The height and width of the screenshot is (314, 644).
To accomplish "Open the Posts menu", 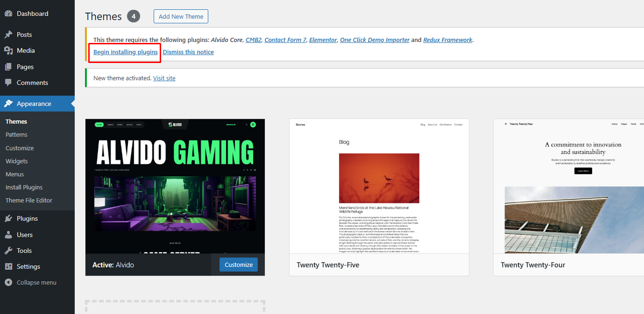I will (37, 35).
